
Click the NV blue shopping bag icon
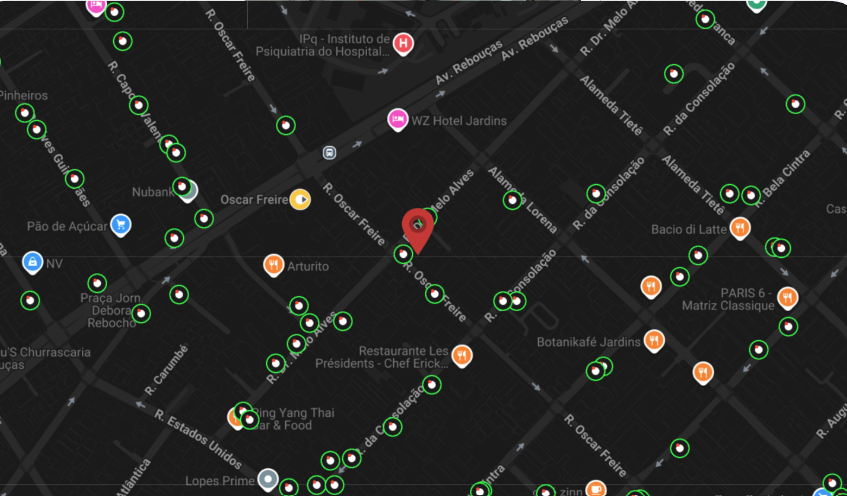tap(33, 263)
